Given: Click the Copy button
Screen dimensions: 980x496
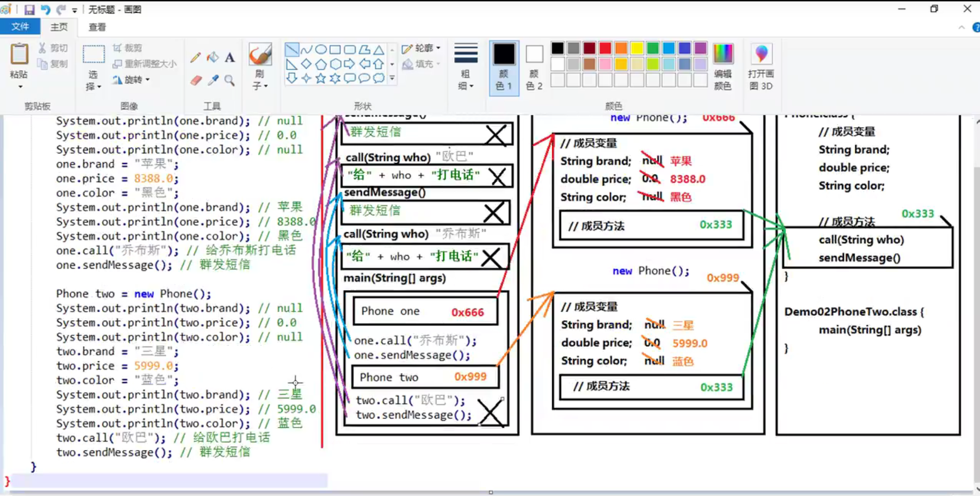Looking at the screenshot, I should pyautogui.click(x=53, y=64).
